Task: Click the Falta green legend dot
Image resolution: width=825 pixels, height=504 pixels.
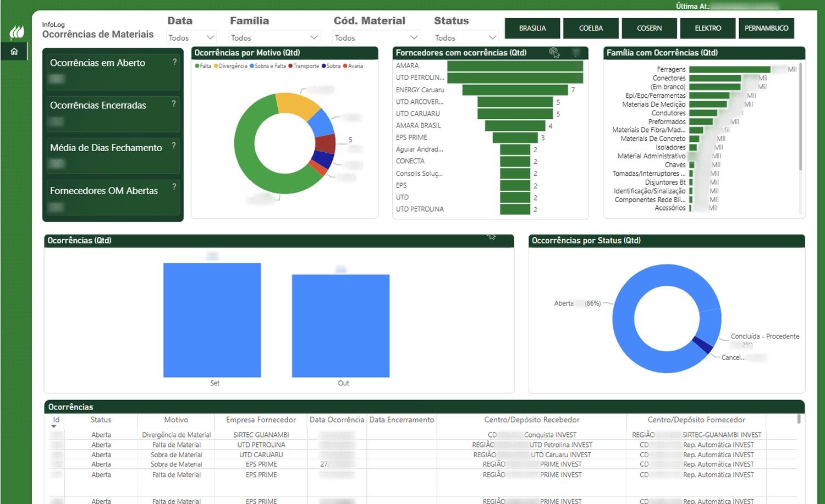Action: pos(197,66)
